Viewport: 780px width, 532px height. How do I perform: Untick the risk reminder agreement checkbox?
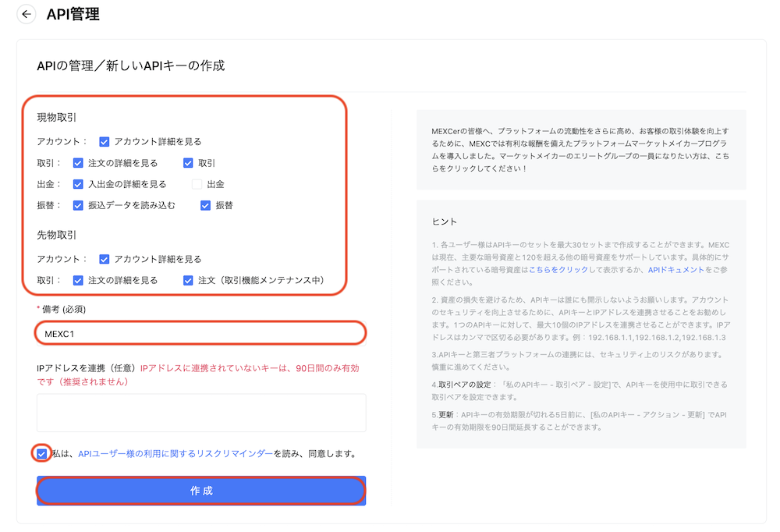[x=41, y=453]
